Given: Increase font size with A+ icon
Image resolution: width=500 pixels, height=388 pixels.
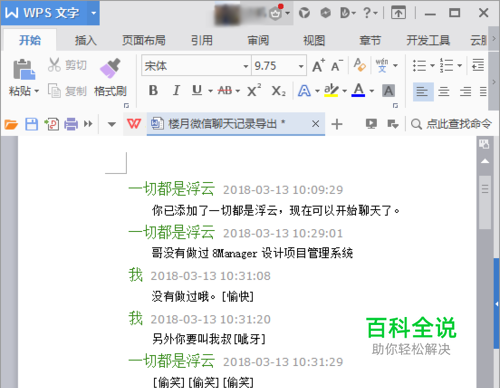Looking at the screenshot, I should 318,66.
